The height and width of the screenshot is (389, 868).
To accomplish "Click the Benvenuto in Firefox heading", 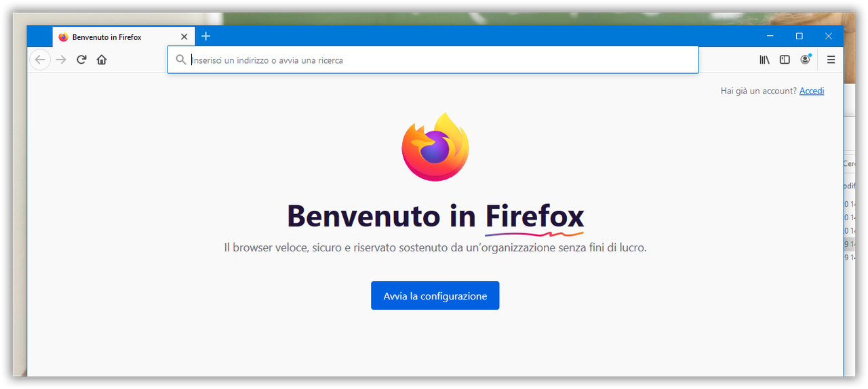I will 435,216.
